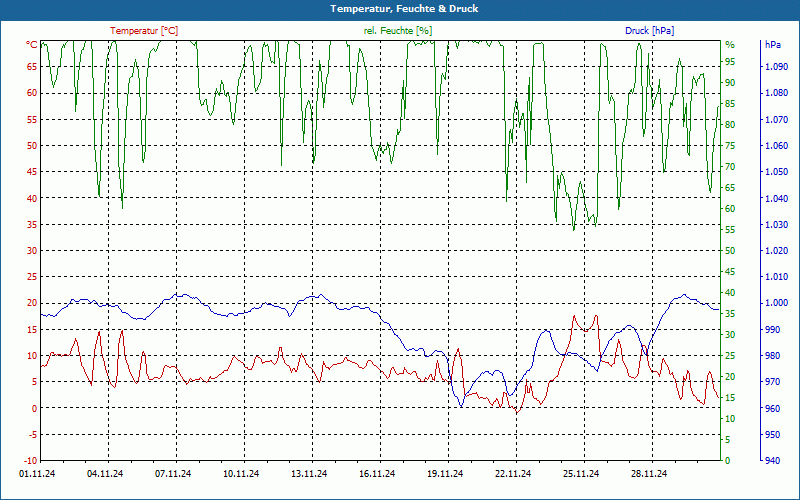Click the date label 13.11.24

click(309, 474)
